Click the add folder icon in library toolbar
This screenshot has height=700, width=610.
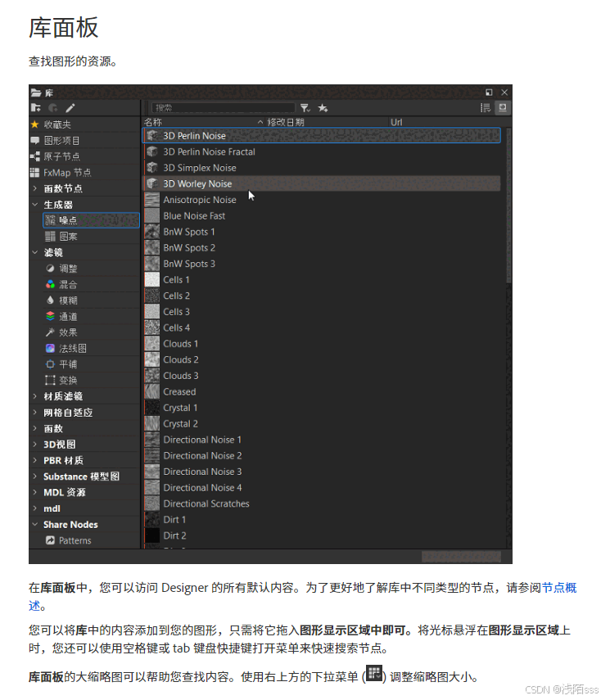[x=36, y=107]
